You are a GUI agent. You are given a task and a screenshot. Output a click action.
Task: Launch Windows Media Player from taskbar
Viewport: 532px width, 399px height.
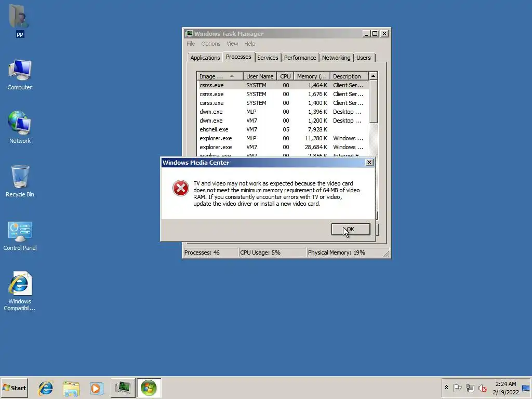(96, 388)
